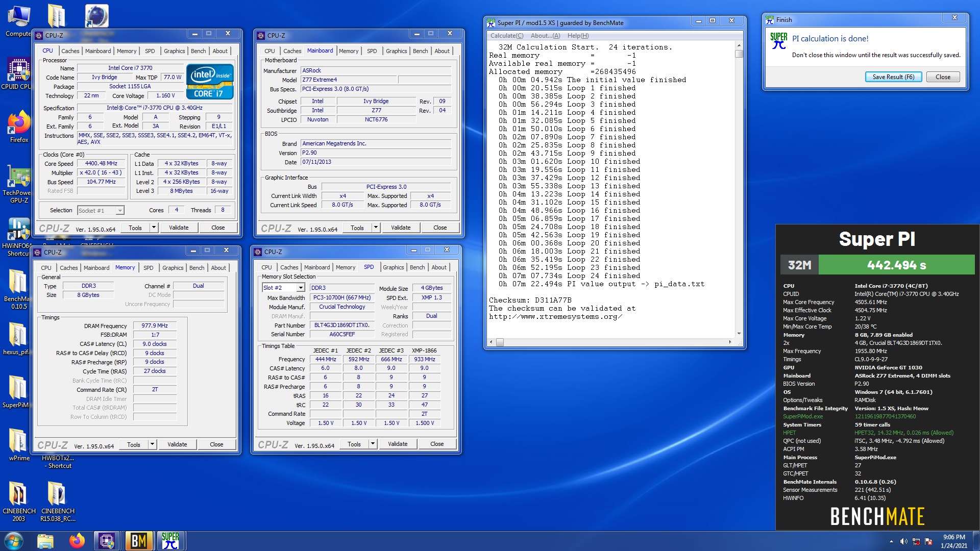
Task: Expand Tools arrow in CPU-Z Memory window
Action: pyautogui.click(x=152, y=444)
